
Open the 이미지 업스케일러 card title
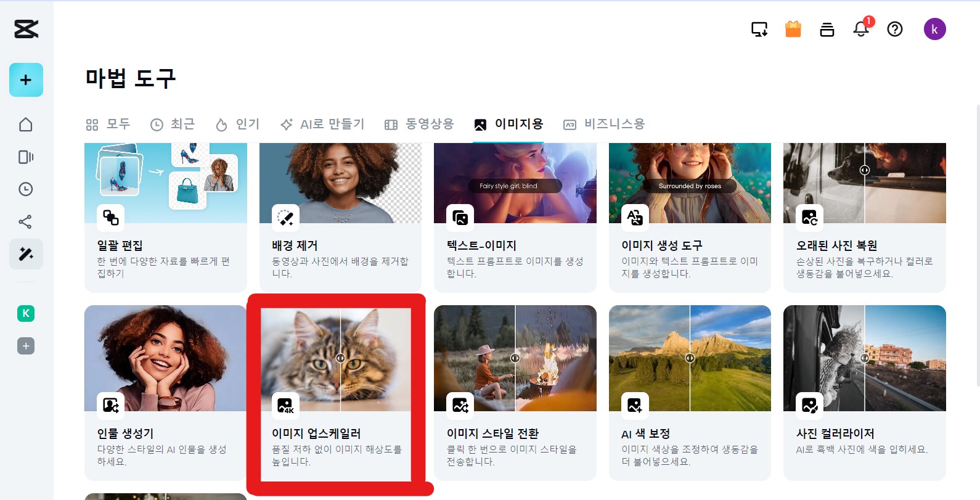click(x=316, y=433)
